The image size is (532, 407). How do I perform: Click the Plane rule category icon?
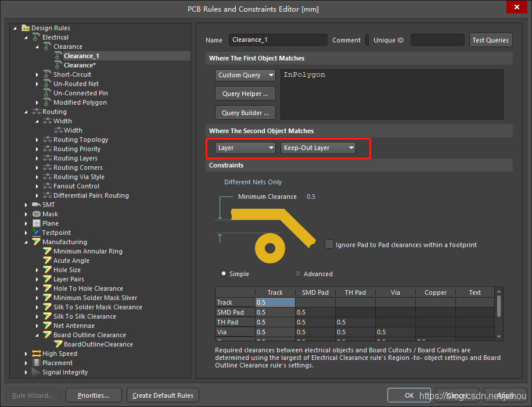[x=37, y=223]
